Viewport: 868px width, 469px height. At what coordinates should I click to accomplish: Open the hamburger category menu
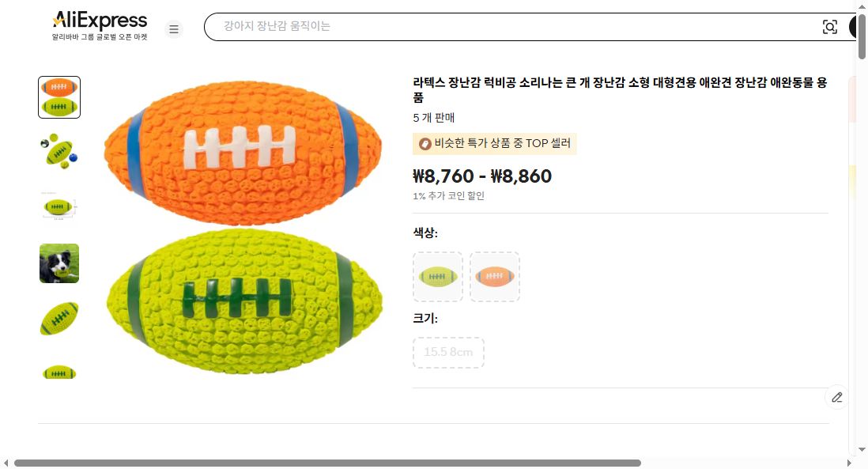tap(174, 29)
